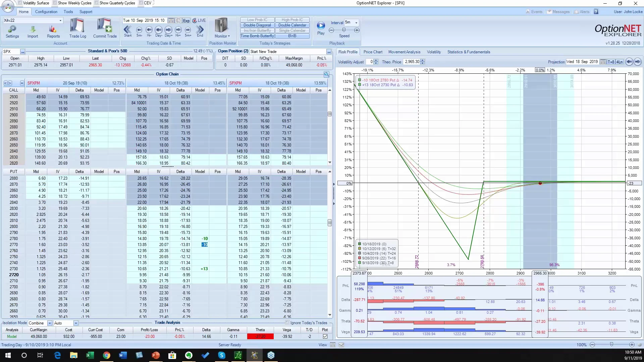The image size is (644, 362).
Task: Select the Double Calendar strategy
Action: [292, 25]
